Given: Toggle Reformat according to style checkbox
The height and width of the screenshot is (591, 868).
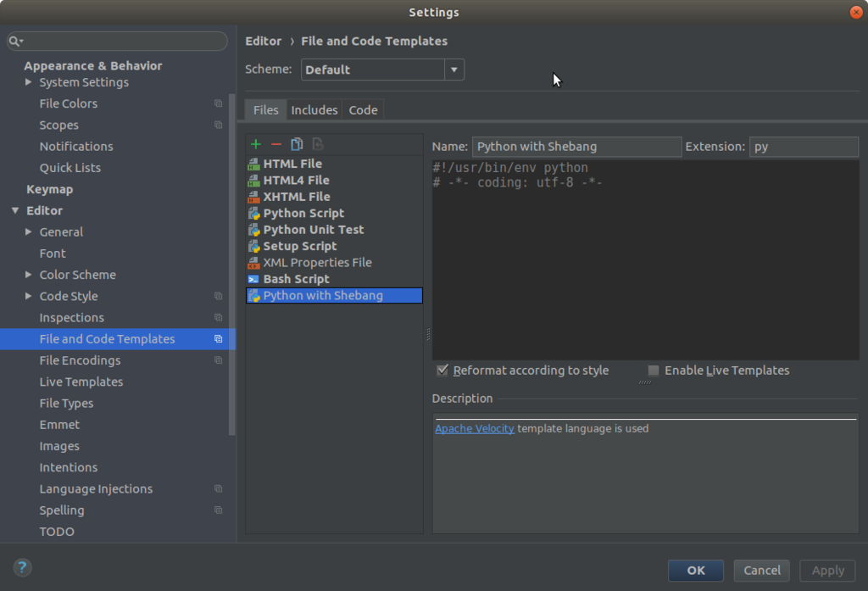Looking at the screenshot, I should tap(442, 370).
